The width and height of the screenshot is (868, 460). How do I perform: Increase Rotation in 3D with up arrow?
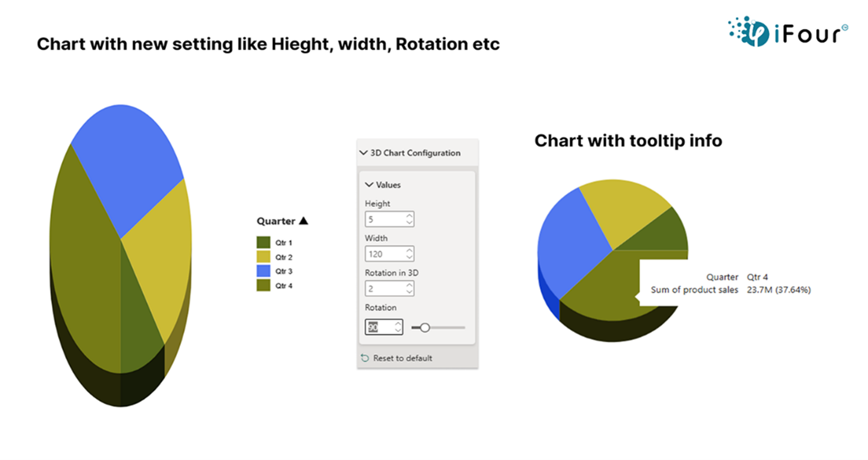(409, 285)
